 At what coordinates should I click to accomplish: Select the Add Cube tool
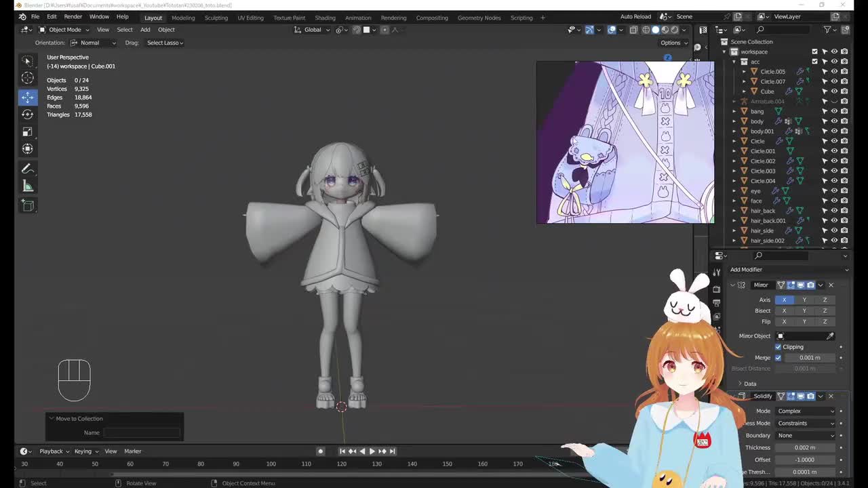[x=28, y=205]
